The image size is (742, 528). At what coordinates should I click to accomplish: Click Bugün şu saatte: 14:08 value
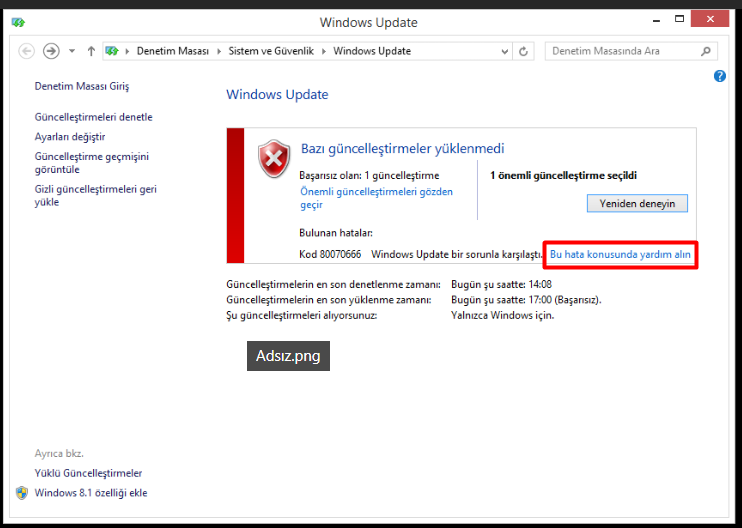coord(502,284)
